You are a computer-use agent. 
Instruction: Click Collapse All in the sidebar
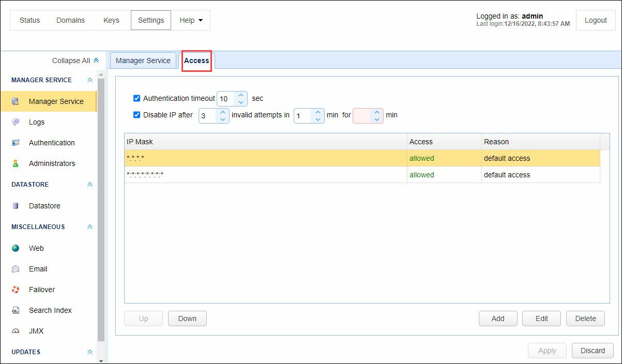(x=75, y=60)
